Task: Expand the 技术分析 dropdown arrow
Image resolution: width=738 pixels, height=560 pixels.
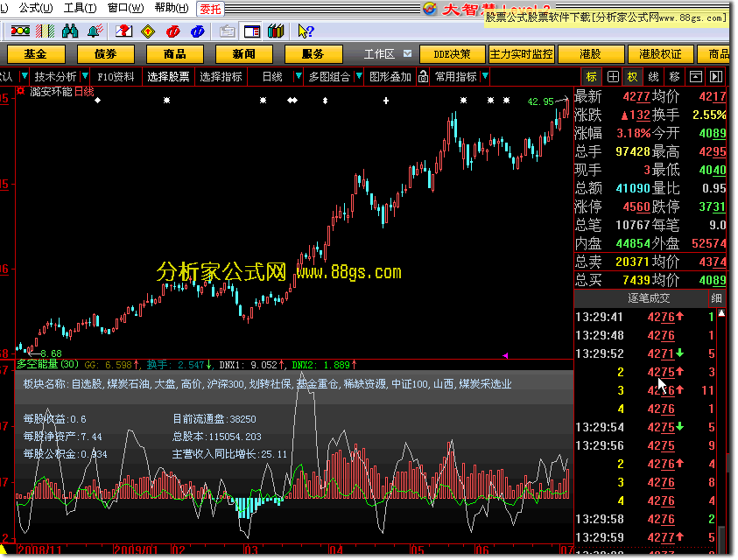Action: [x=85, y=76]
